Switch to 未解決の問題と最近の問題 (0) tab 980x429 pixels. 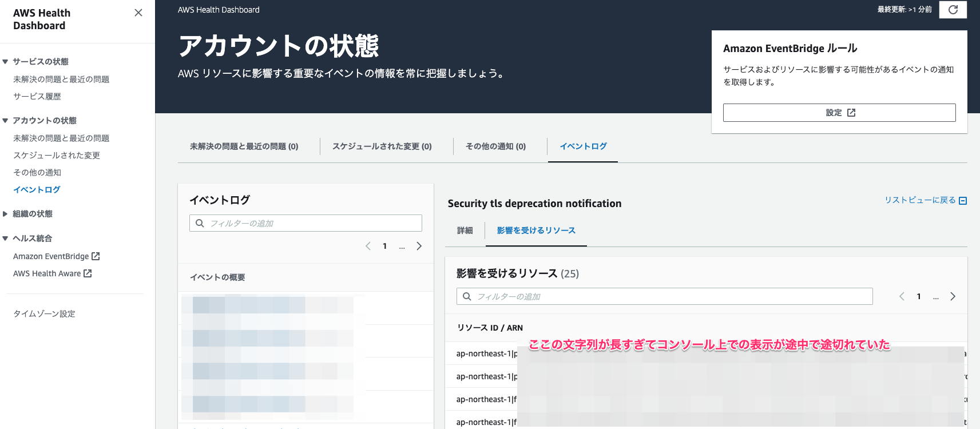click(244, 146)
